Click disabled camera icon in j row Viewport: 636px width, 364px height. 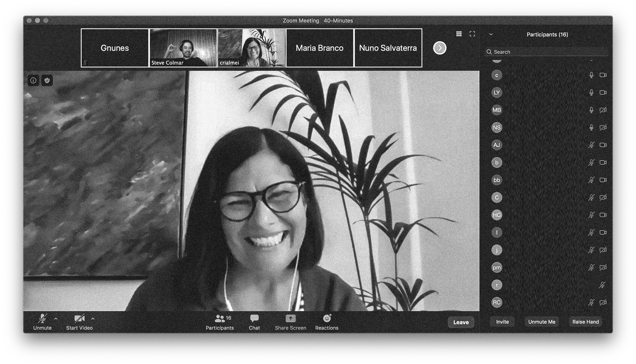tap(603, 250)
